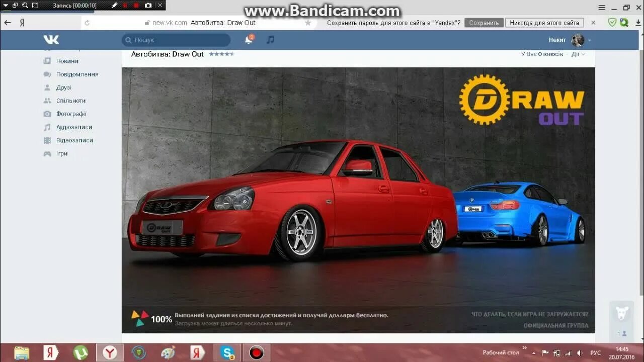Open VK notifications bell

(249, 40)
